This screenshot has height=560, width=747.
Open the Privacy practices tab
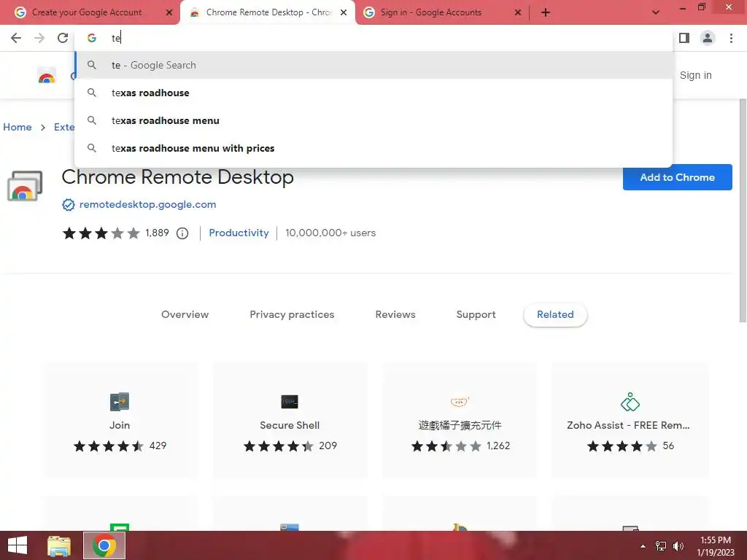click(292, 314)
